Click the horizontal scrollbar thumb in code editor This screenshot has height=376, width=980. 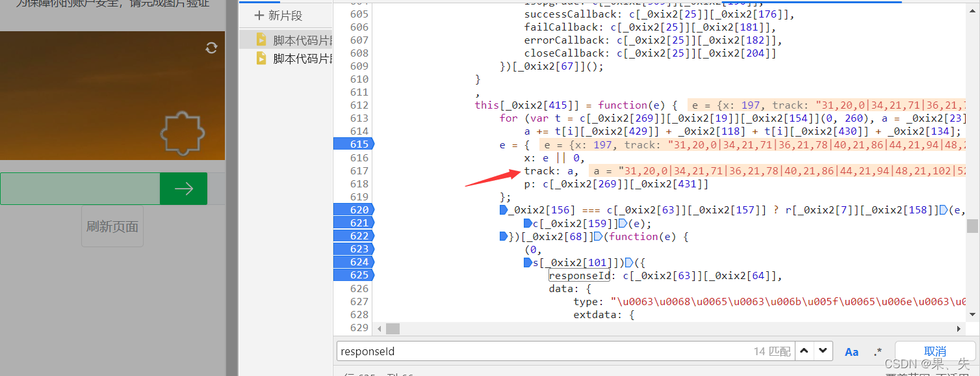tap(393, 329)
